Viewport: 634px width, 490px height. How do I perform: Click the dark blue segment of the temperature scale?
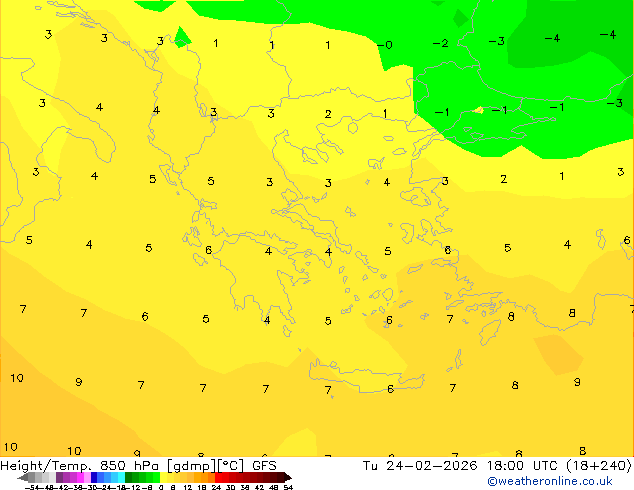click(x=94, y=477)
